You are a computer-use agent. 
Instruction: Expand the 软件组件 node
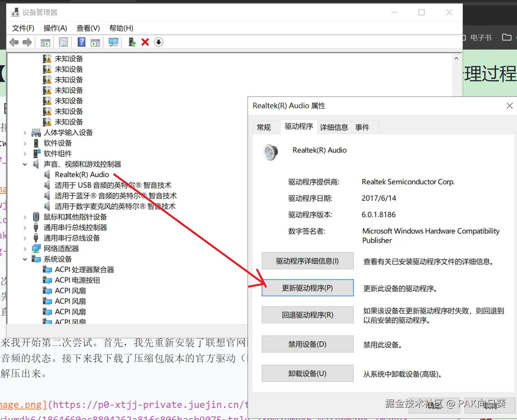click(25, 154)
